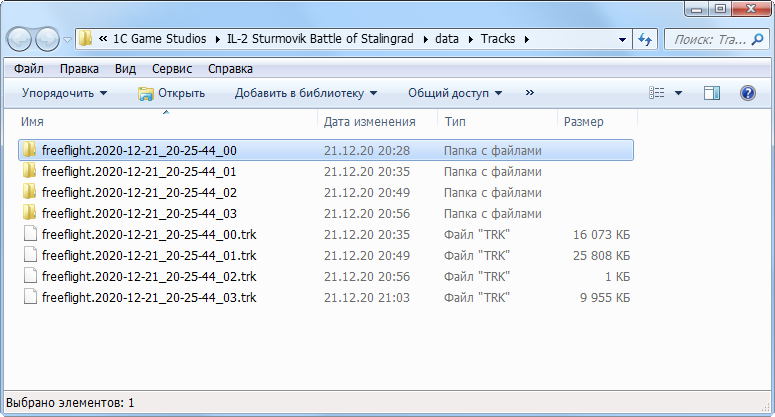
Task: Select folder icon of freeflight.2020-12-21_20-25-44_01
Action: point(30,172)
